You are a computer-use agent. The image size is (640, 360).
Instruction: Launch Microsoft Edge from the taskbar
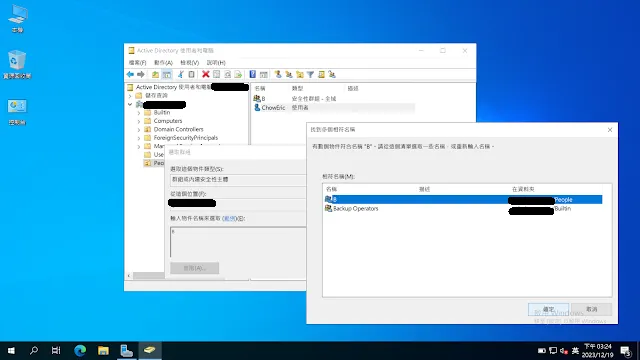coord(80,351)
